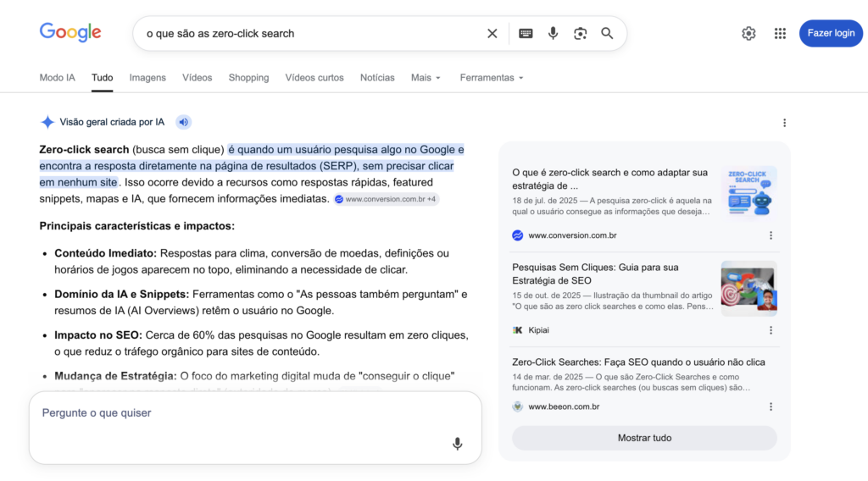Switch to Vídeos tab
868x481 pixels.
pyautogui.click(x=197, y=77)
